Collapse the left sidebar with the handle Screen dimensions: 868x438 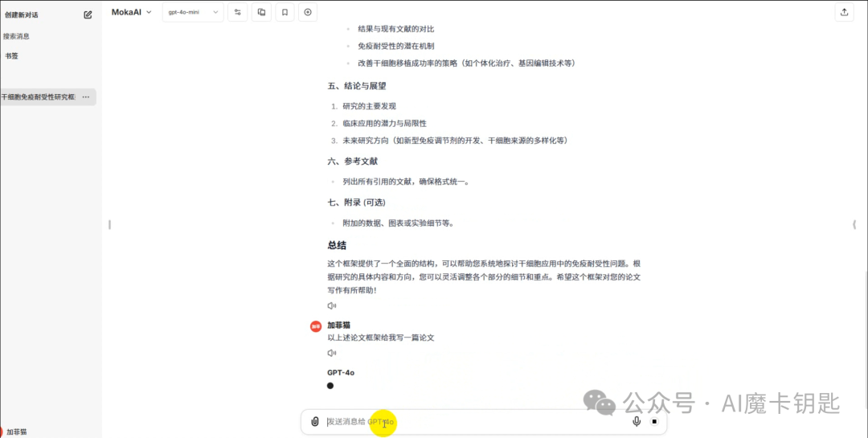pos(109,224)
